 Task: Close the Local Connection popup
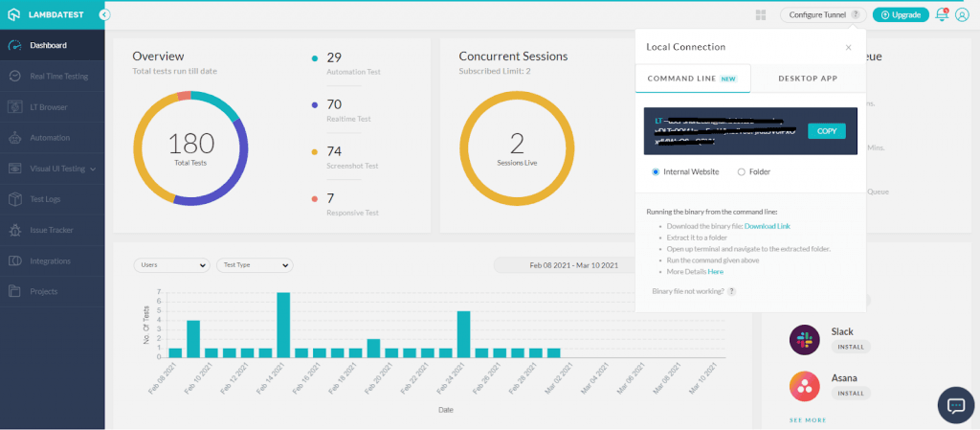tap(848, 48)
